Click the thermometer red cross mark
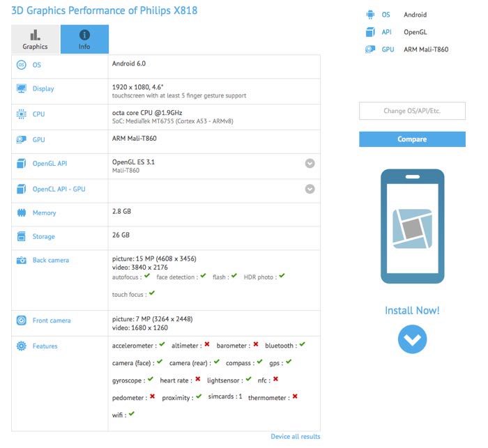The image size is (488, 448). point(295,396)
